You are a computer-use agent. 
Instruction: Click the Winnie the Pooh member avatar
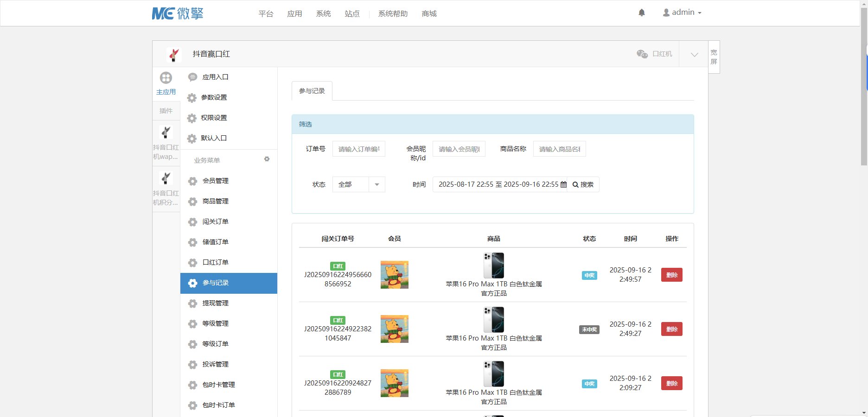click(394, 274)
